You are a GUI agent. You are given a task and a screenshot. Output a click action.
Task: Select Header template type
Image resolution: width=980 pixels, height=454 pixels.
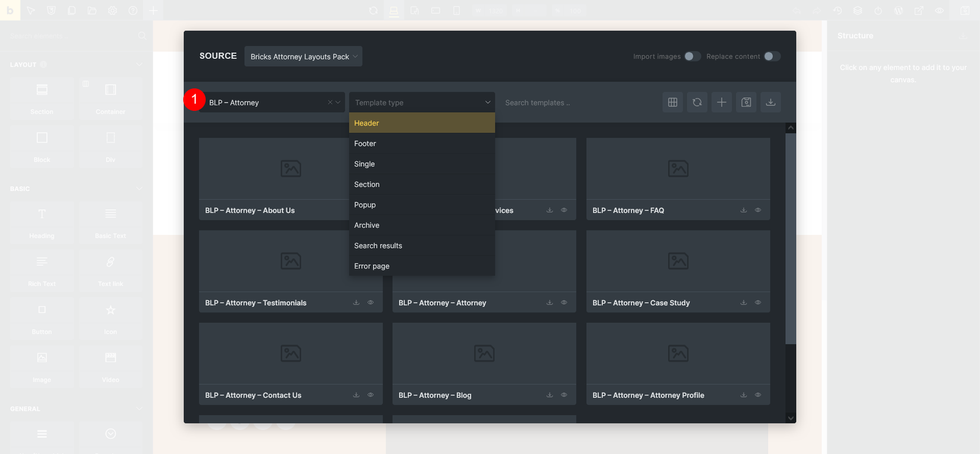422,123
